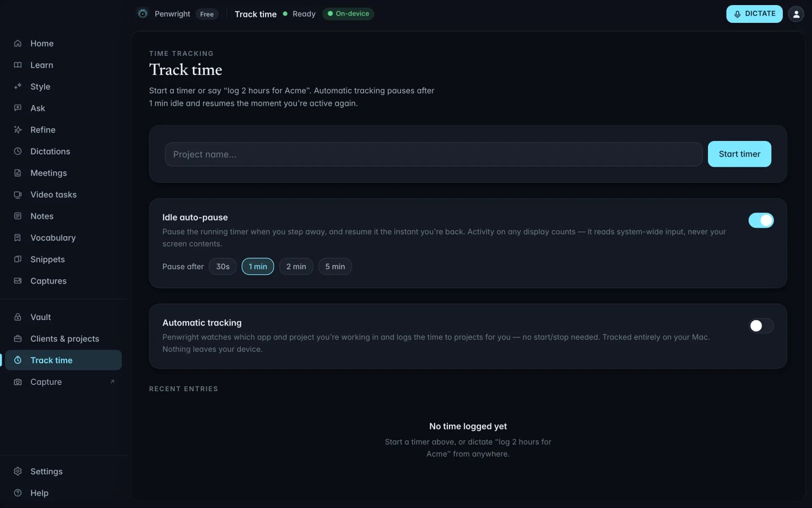812x508 pixels.
Task: Click the Capture camera icon
Action: 18,381
